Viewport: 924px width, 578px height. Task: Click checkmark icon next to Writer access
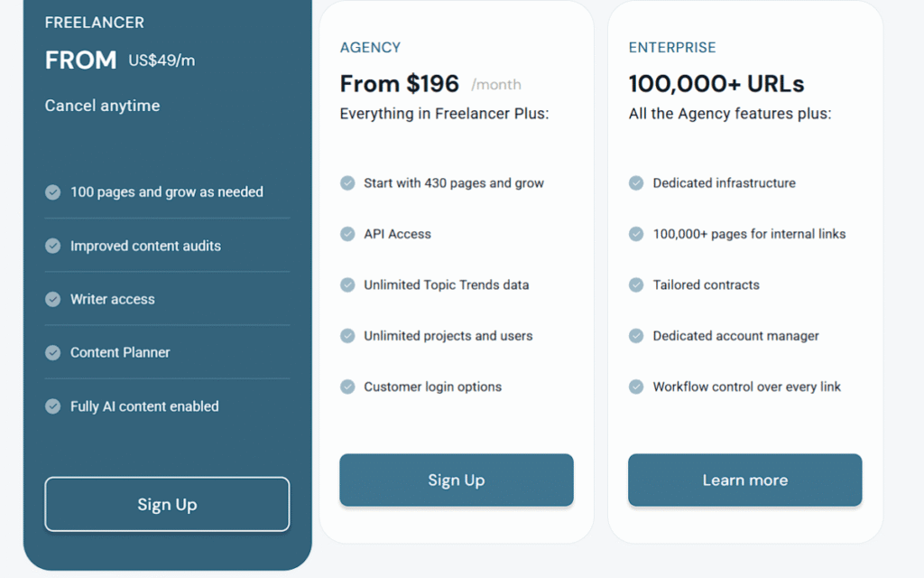point(53,299)
